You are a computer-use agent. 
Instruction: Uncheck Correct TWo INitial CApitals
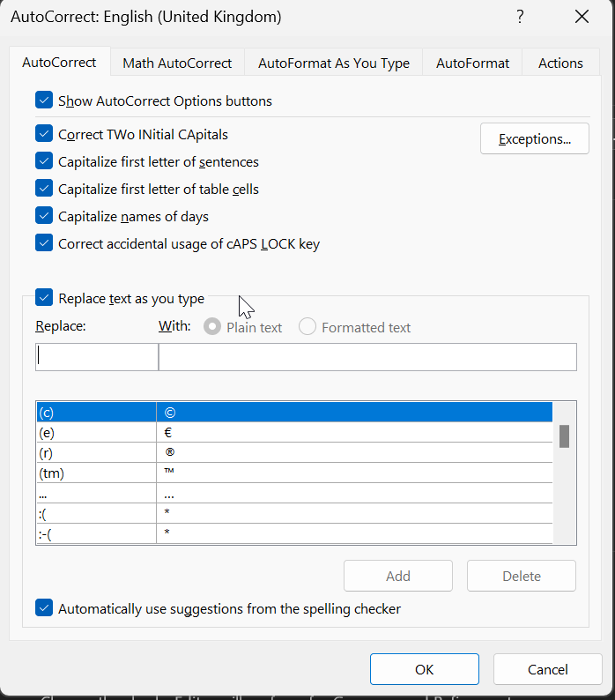click(x=44, y=134)
